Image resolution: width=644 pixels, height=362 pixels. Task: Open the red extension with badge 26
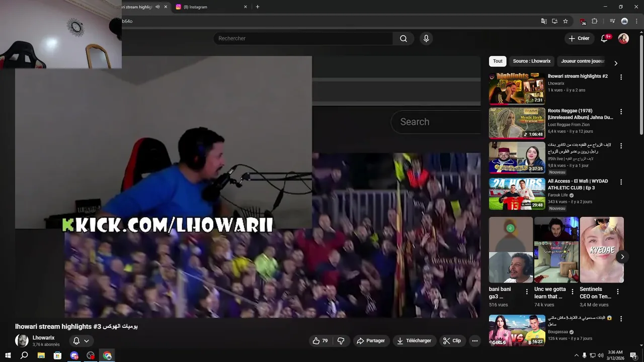pos(583,21)
